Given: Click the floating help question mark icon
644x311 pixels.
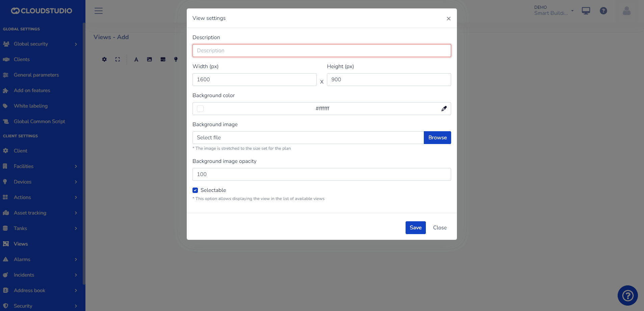Looking at the screenshot, I should (x=627, y=295).
